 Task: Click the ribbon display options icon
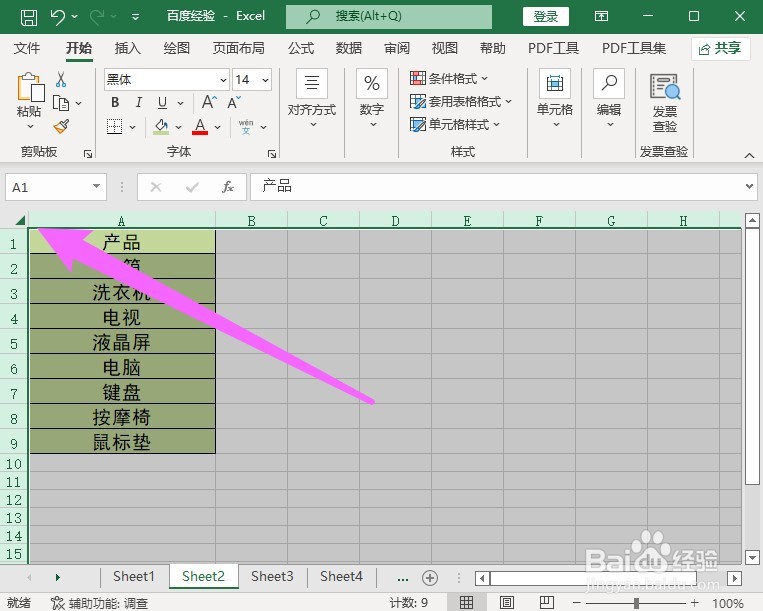601,17
